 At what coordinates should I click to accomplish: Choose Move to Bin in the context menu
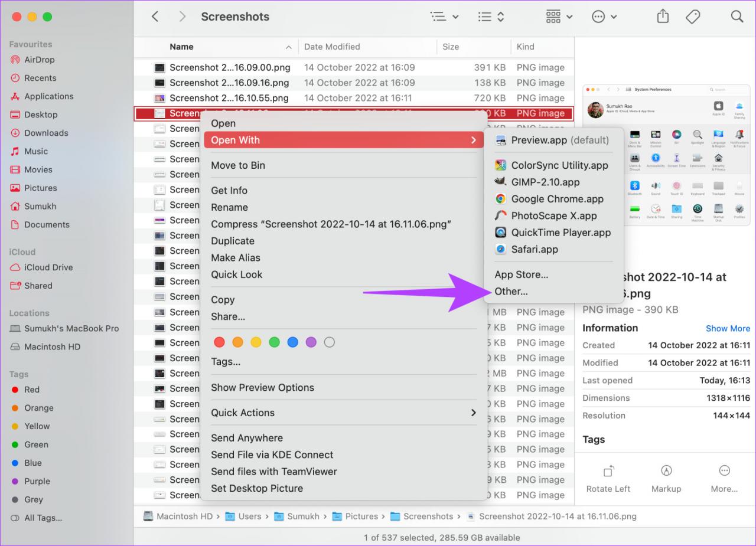click(x=238, y=165)
